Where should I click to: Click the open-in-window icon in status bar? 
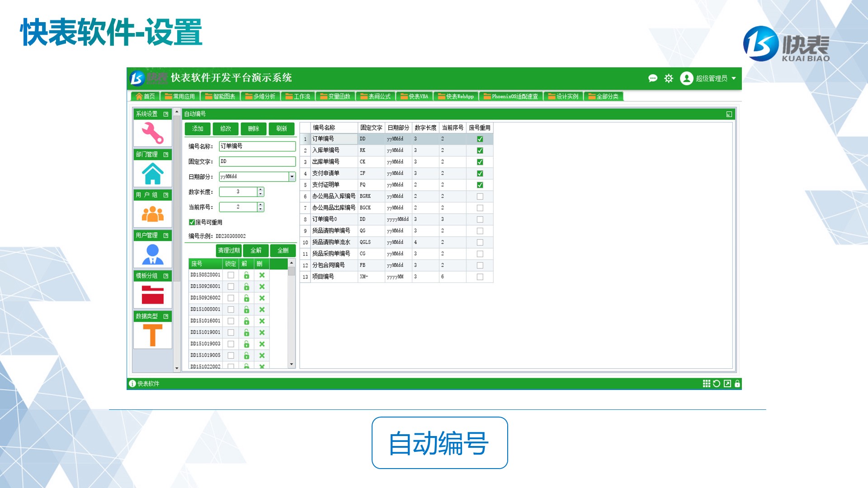click(x=727, y=384)
